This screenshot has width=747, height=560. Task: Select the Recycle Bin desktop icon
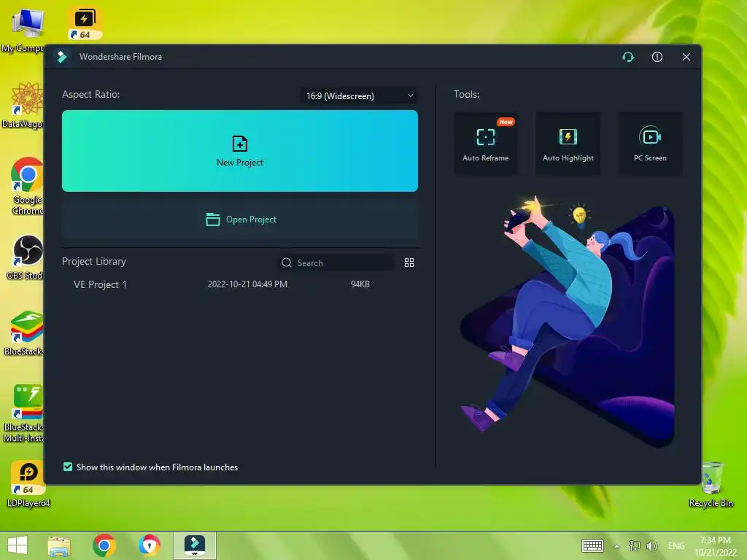coord(711,484)
